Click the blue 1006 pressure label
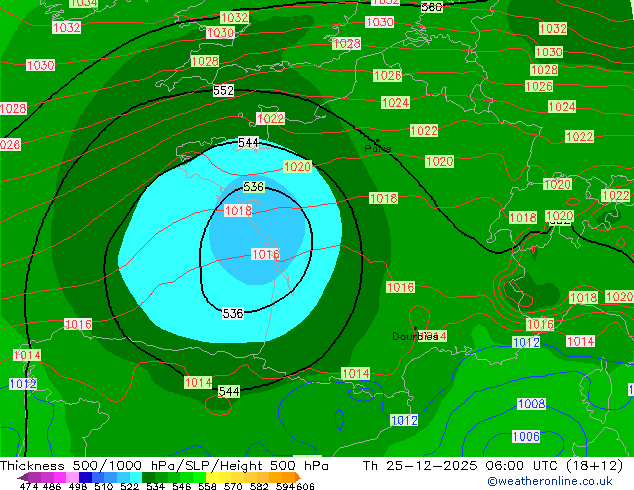Image resolution: width=634 pixels, height=490 pixels. (526, 437)
